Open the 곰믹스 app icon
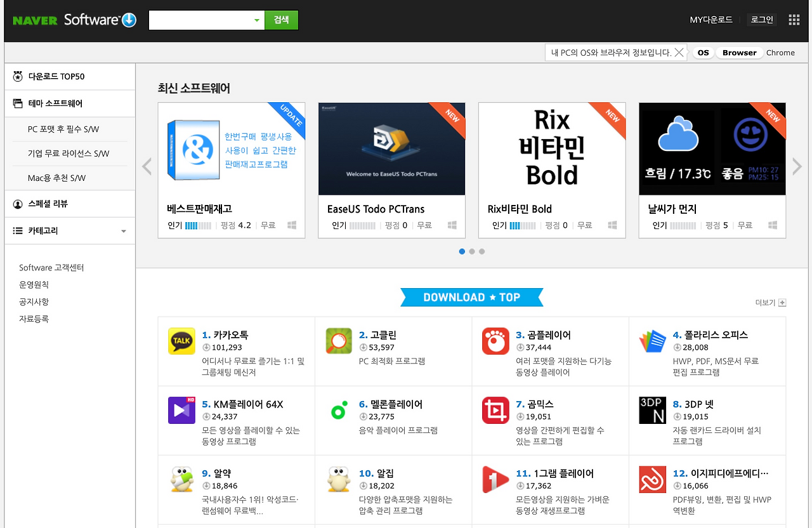The width and height of the screenshot is (812, 528). click(495, 410)
